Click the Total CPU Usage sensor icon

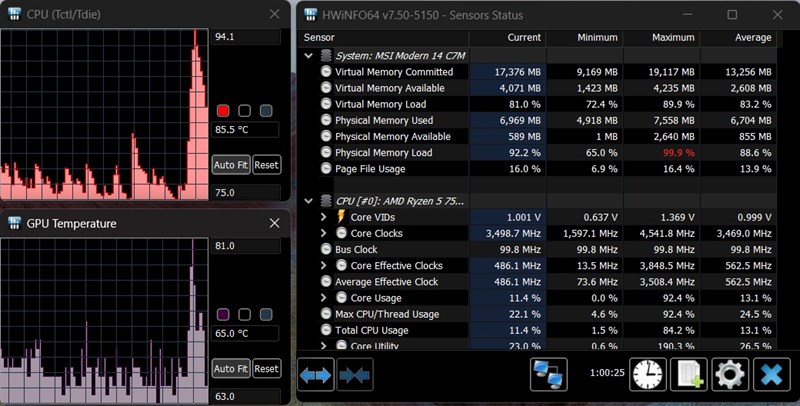click(326, 330)
